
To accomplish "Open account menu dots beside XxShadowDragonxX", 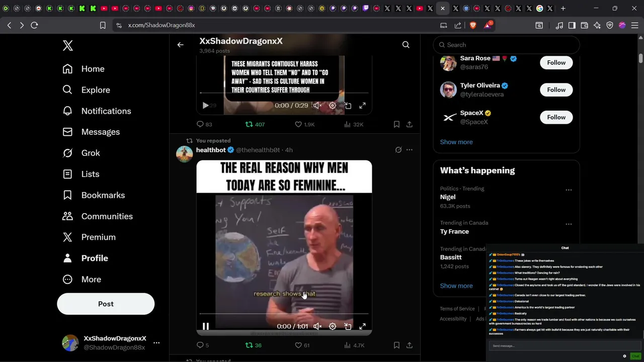I will 156,343.
